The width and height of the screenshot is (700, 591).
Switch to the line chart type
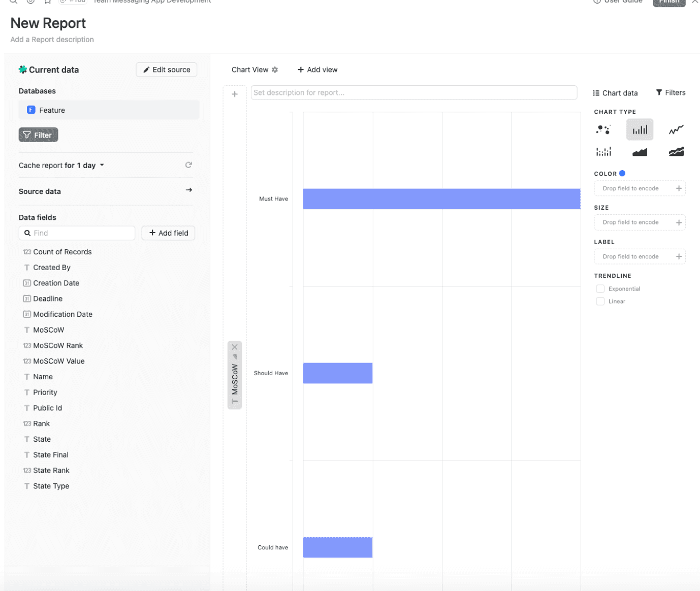[676, 129]
